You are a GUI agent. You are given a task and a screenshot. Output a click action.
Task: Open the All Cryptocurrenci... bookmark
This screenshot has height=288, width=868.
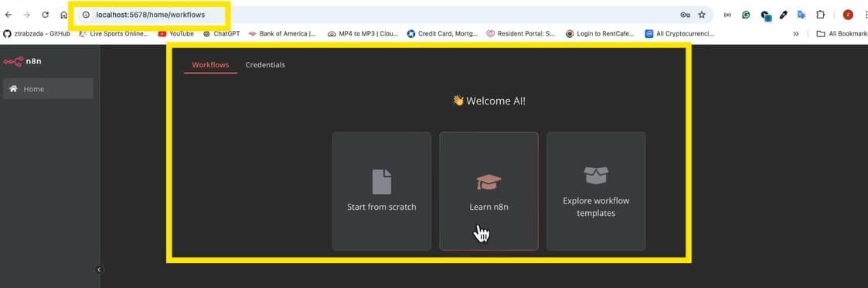pos(679,34)
